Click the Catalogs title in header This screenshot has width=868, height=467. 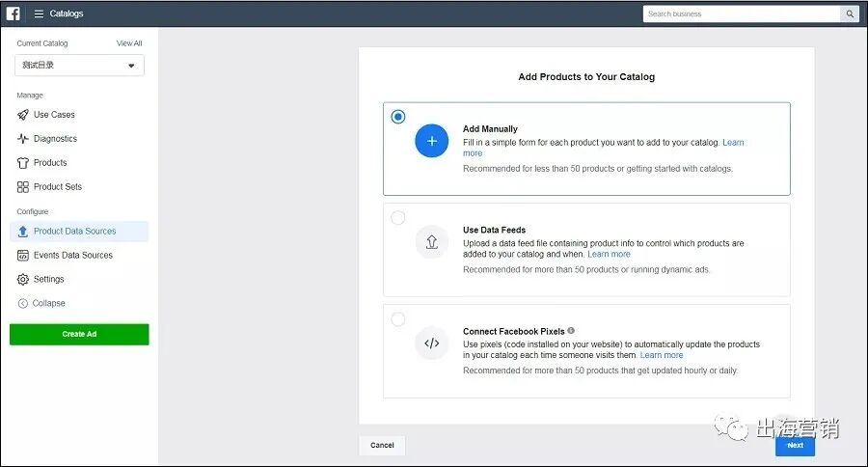[x=67, y=14]
